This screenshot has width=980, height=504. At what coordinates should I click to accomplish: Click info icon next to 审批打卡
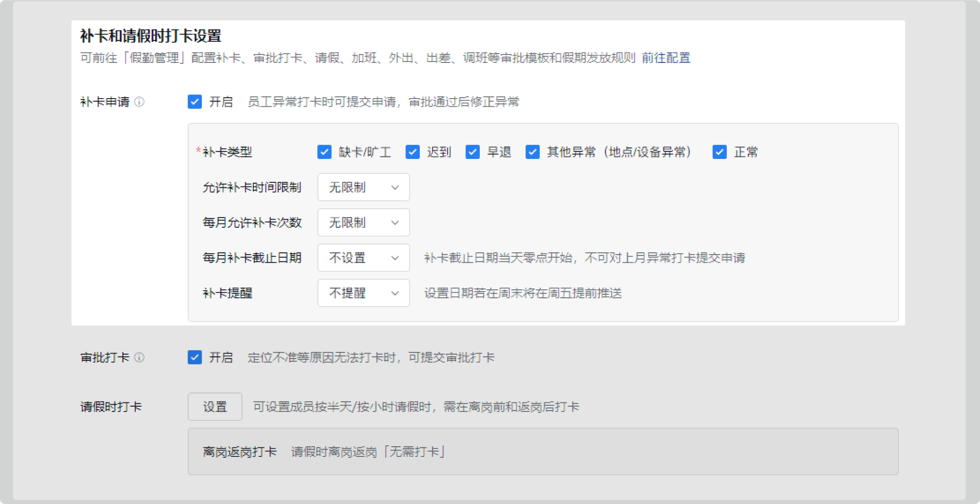pyautogui.click(x=140, y=357)
